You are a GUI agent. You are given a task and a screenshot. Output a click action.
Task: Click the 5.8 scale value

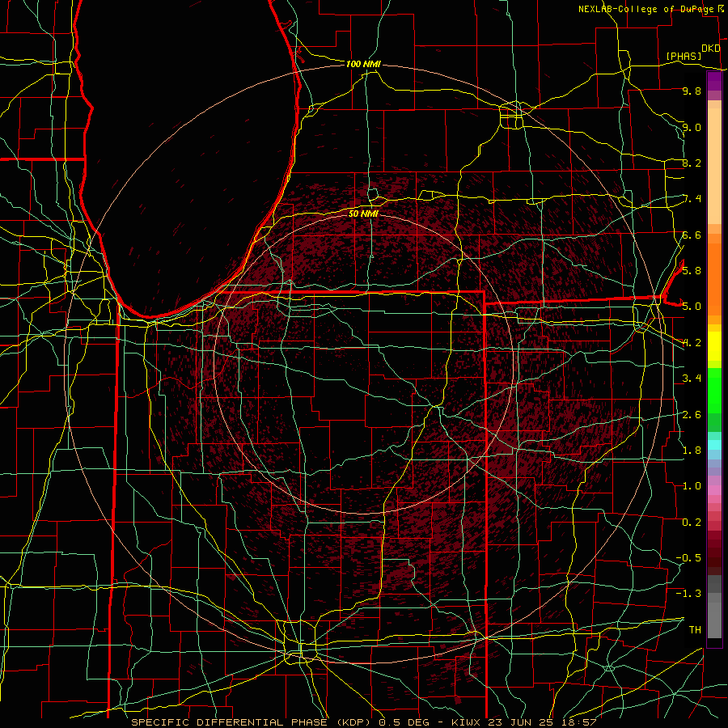692,270
